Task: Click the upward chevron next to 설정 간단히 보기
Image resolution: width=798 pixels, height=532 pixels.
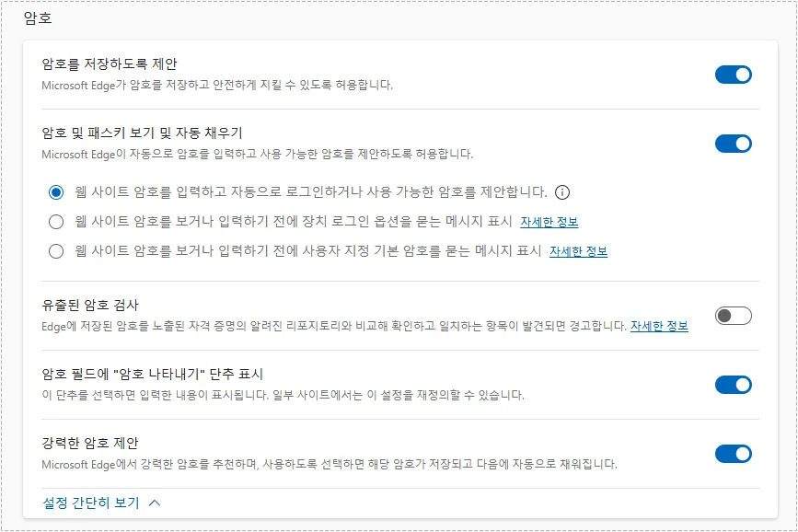Action: pyautogui.click(x=155, y=503)
